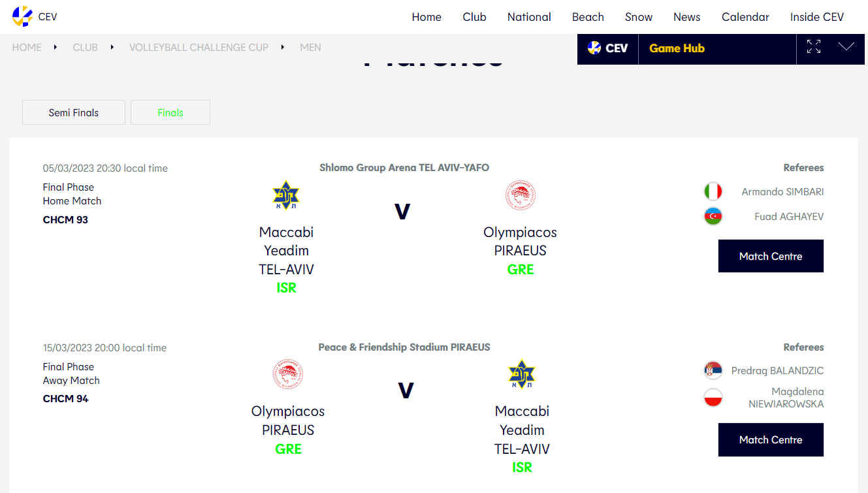Click Olympiacos logo in second match
The image size is (868, 493).
click(x=288, y=374)
